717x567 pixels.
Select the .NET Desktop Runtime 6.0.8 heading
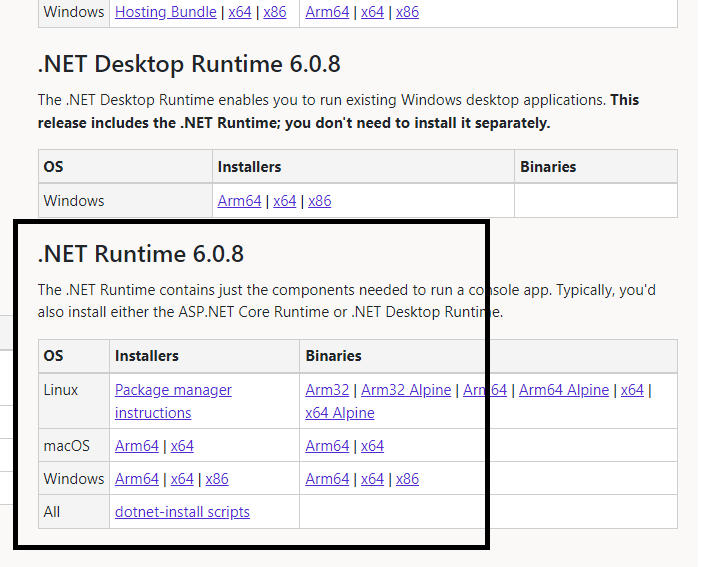tap(189, 64)
